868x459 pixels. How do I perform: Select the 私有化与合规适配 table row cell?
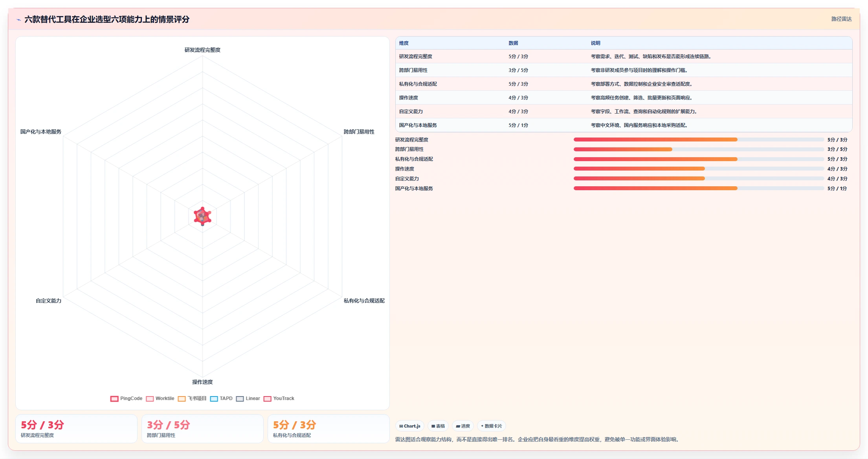click(418, 84)
